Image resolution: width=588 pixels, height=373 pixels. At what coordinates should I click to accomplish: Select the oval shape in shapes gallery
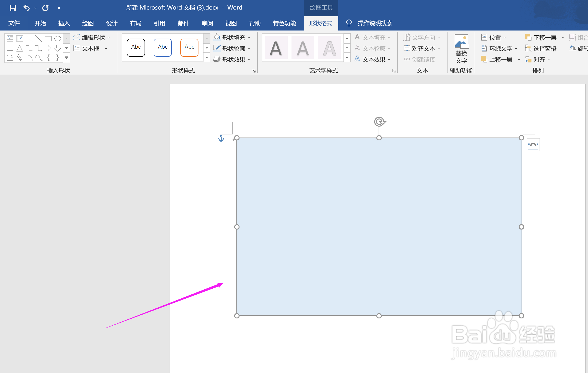pyautogui.click(x=58, y=39)
